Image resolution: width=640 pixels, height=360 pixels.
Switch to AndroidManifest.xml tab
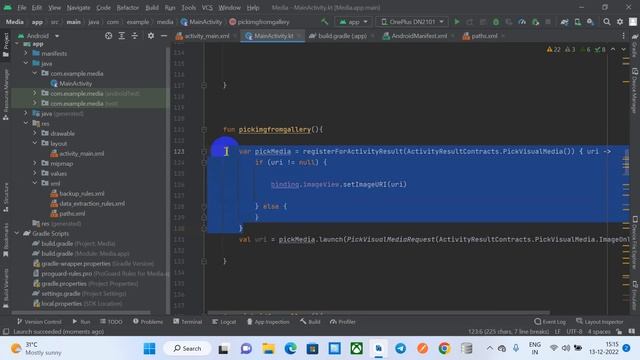coord(419,36)
